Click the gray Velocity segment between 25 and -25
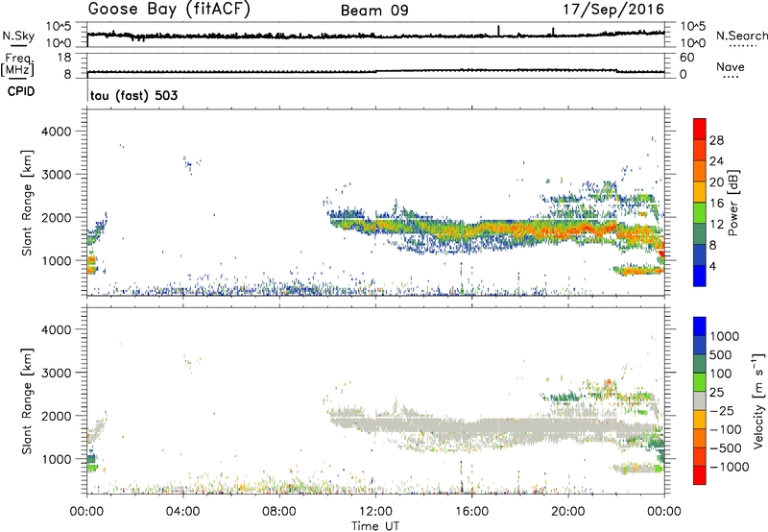Viewport: 768px width, 532px height. tap(700, 400)
